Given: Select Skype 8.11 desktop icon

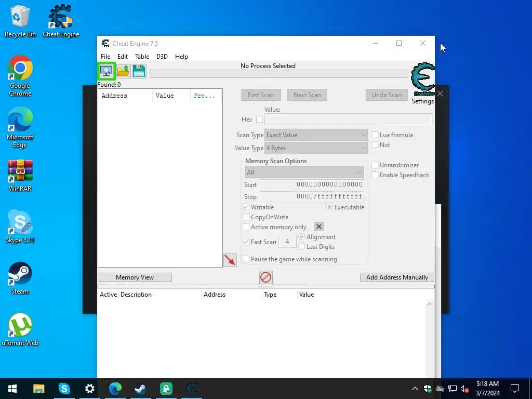Looking at the screenshot, I should [20, 227].
